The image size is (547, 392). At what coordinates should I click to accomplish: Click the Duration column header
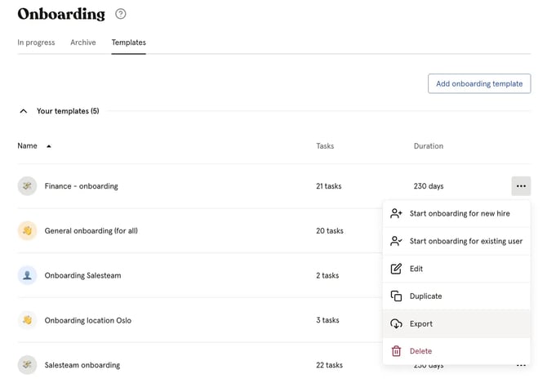point(429,146)
